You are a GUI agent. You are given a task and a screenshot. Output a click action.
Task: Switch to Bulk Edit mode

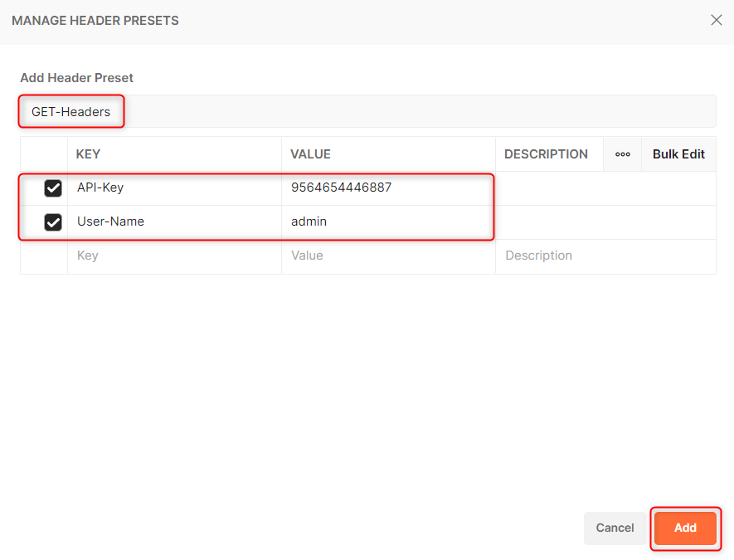coord(678,154)
